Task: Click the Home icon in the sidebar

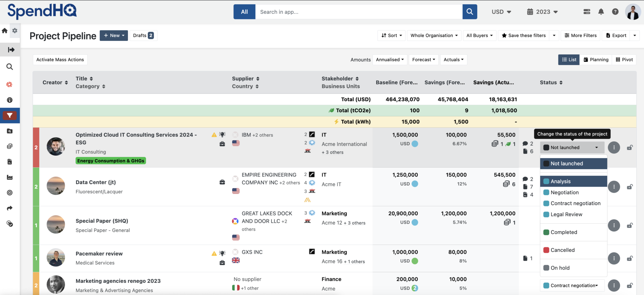Action: pos(5,30)
